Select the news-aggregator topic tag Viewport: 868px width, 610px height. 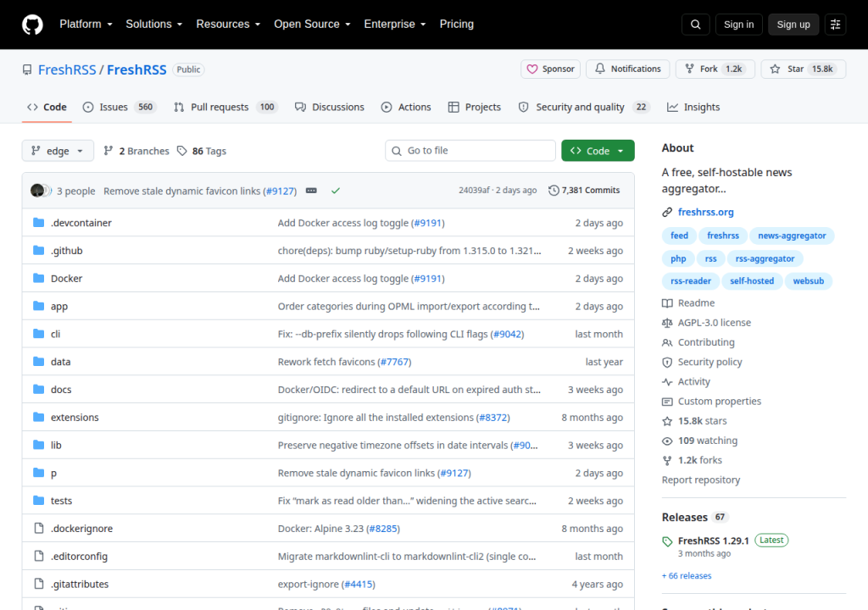792,236
